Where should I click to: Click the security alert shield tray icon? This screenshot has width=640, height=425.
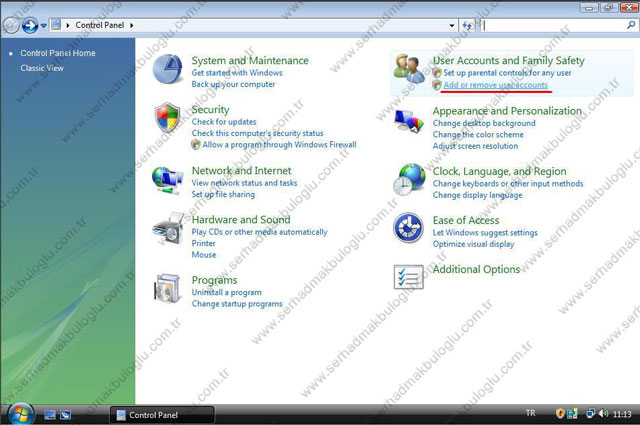point(560,414)
